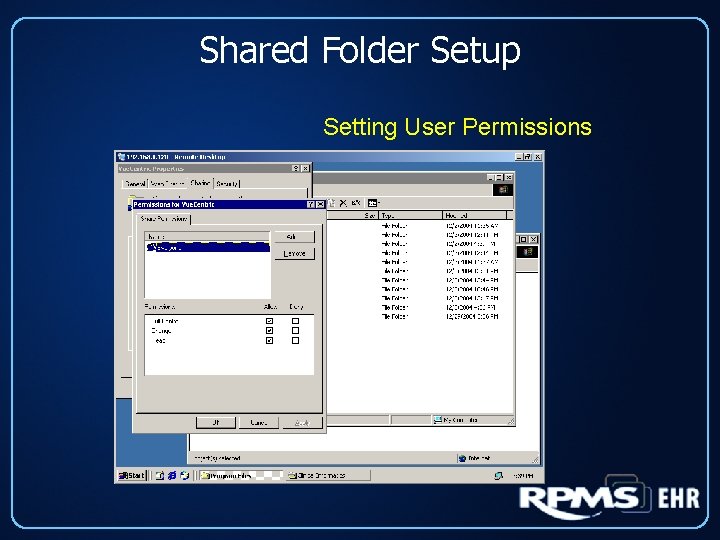This screenshot has width=720, height=540.
Task: Click the Windows flag logo in rear window
Action: 527,252
